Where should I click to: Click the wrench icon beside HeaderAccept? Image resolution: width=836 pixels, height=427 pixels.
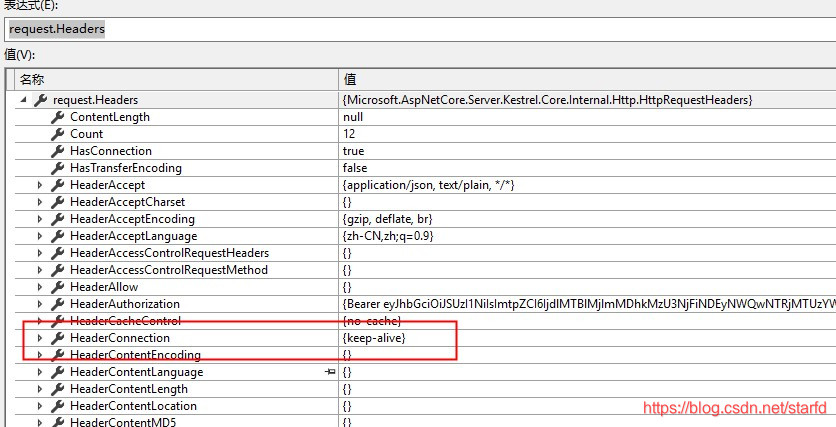tap(57, 185)
